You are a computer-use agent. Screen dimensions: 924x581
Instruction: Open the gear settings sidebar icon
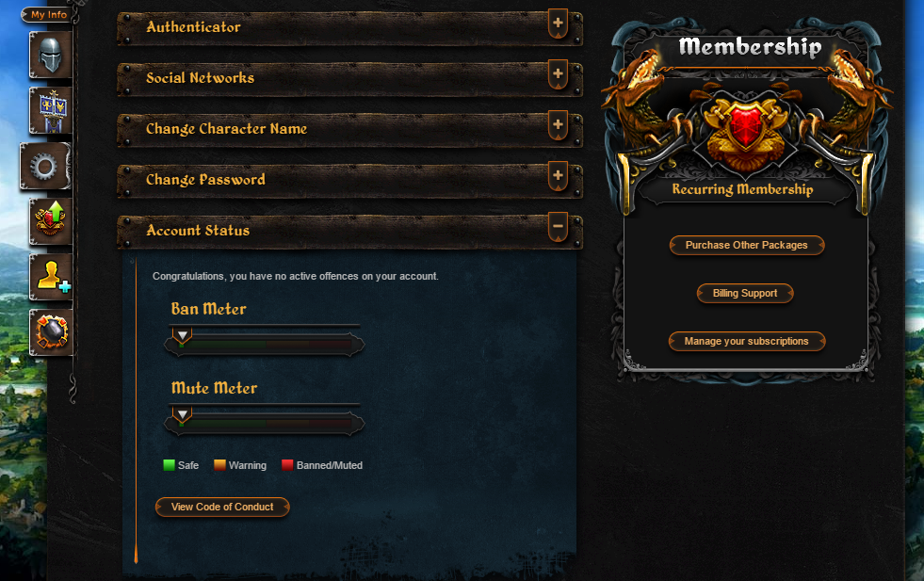pyautogui.click(x=45, y=166)
